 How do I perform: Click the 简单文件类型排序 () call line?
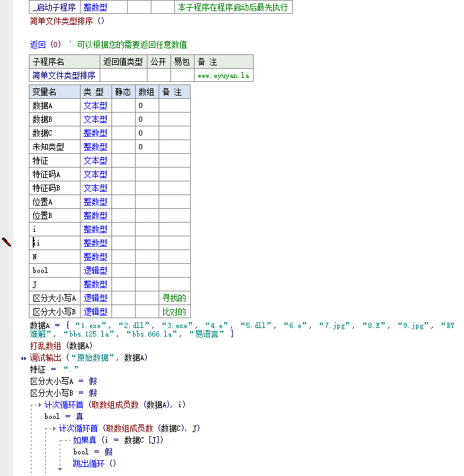[67, 21]
